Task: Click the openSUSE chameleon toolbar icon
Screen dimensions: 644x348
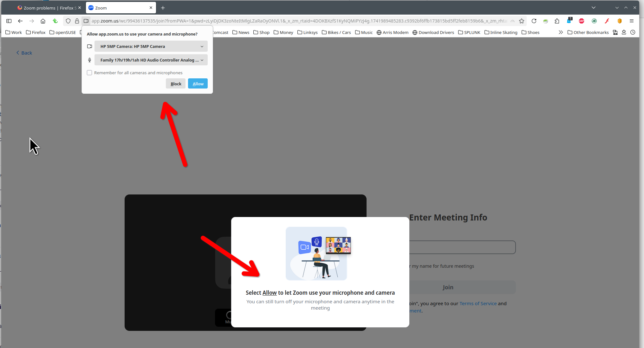Action: (x=545, y=21)
